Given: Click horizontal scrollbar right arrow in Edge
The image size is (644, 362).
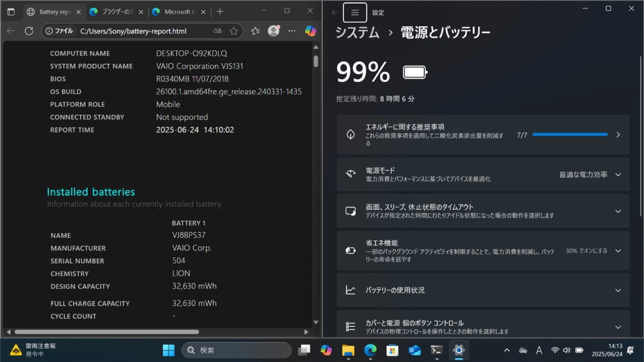Looking at the screenshot, I should coord(306,332).
